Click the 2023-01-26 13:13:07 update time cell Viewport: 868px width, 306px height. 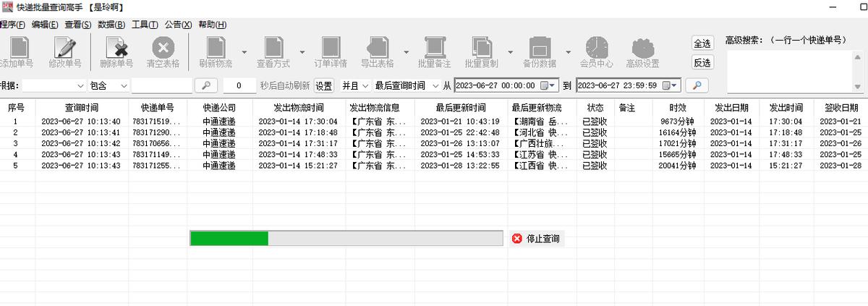tap(460, 143)
